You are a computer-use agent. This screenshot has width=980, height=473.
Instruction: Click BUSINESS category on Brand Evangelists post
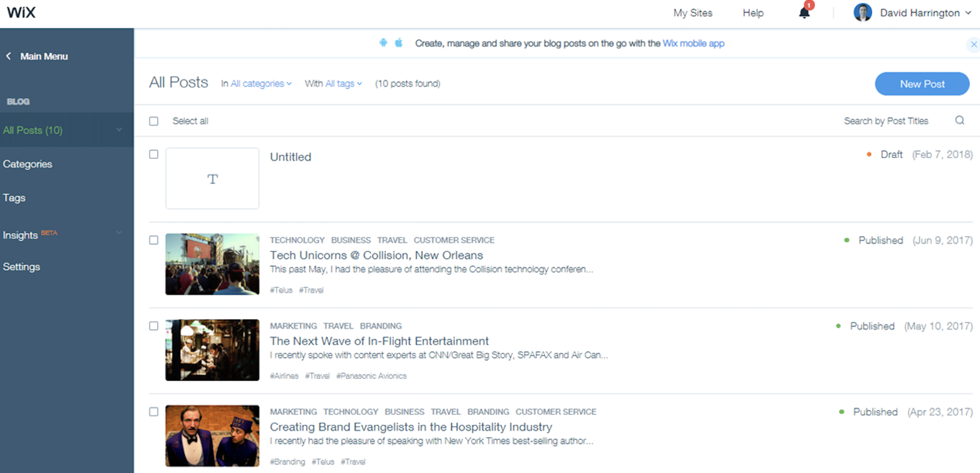[405, 412]
